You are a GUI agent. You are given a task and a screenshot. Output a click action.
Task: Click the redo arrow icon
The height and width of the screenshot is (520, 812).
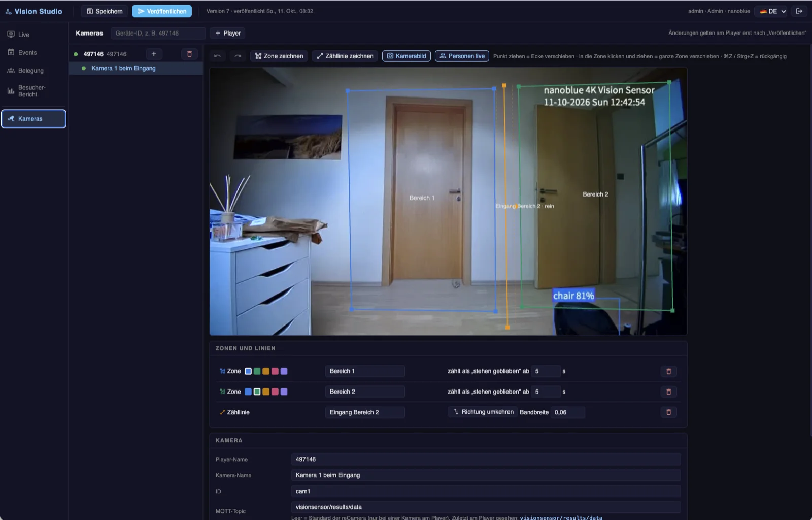(x=238, y=56)
